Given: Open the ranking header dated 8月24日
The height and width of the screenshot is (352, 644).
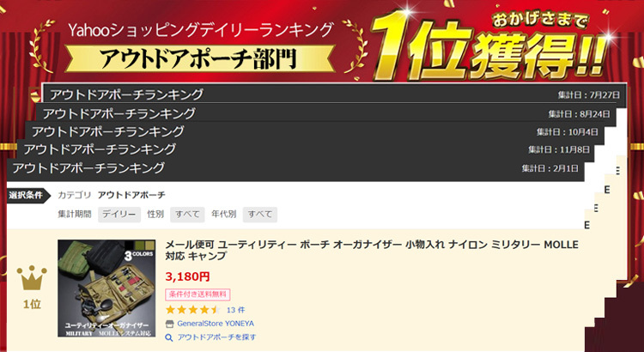Looking at the screenshot, I should point(325,112).
